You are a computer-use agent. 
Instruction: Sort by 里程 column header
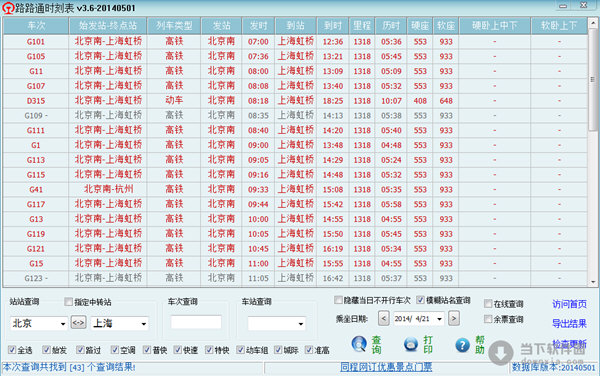point(362,26)
